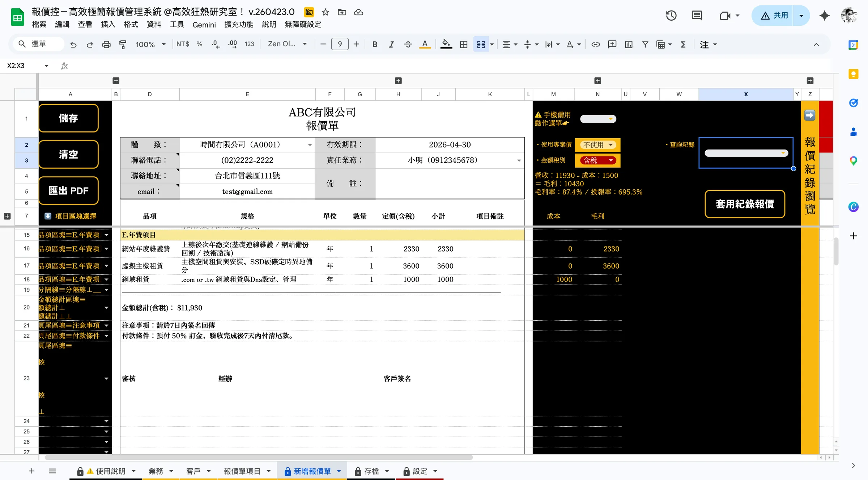Image resolution: width=868 pixels, height=480 pixels.
Task: Click the 套用紀錄報價 button
Action: 745,204
